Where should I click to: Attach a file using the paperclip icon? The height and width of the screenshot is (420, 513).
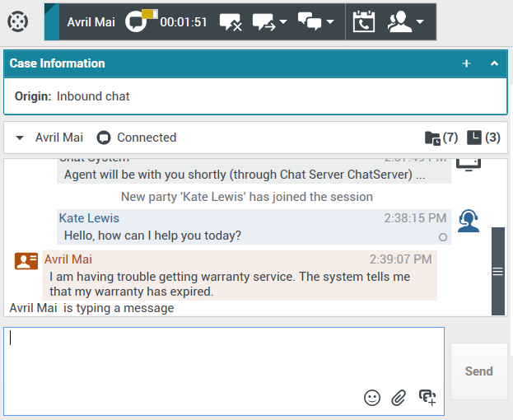399,398
